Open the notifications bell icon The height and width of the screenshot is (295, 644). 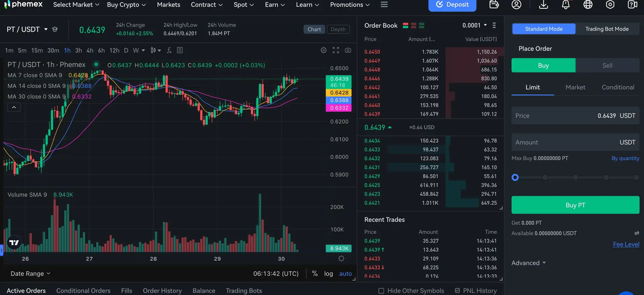click(566, 5)
